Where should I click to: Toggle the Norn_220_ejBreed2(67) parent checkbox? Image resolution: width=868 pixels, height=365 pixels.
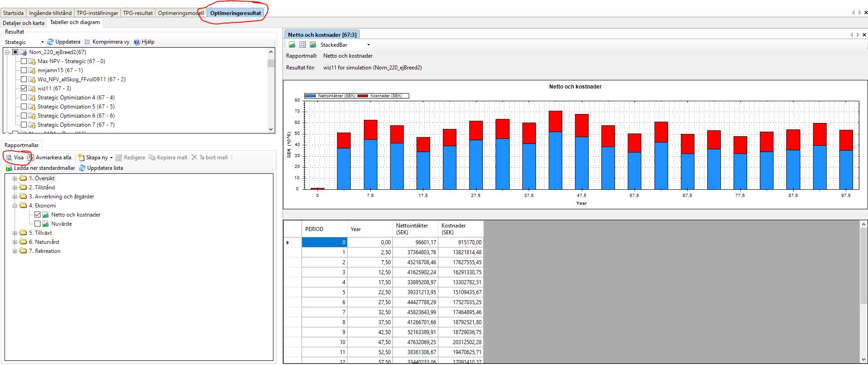pyautogui.click(x=15, y=52)
